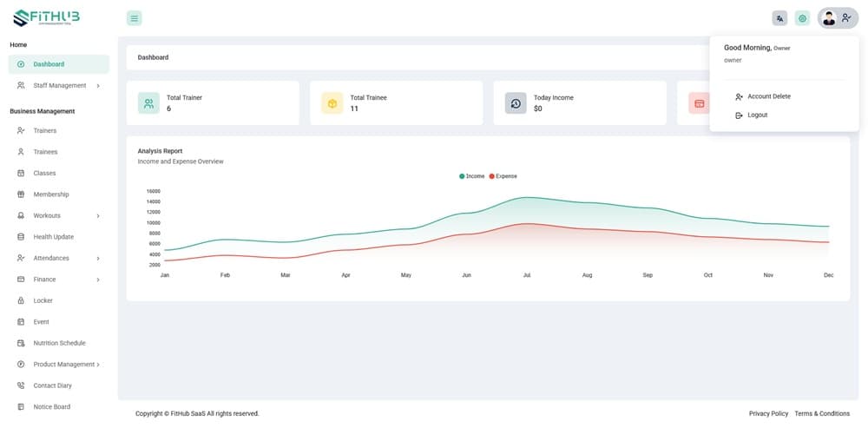Click the Total Trainee box icon
The height and width of the screenshot is (428, 868).
coord(332,103)
